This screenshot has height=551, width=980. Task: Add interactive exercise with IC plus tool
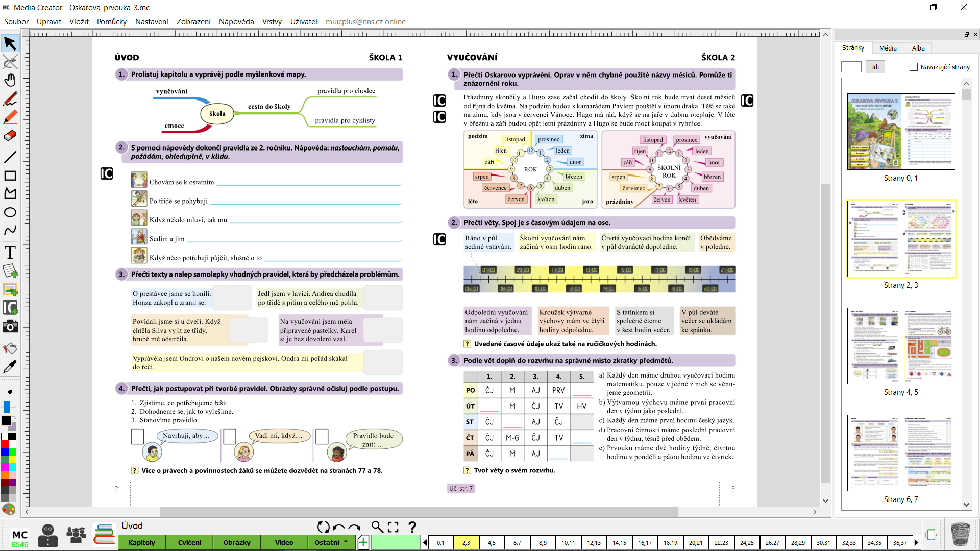[x=10, y=308]
